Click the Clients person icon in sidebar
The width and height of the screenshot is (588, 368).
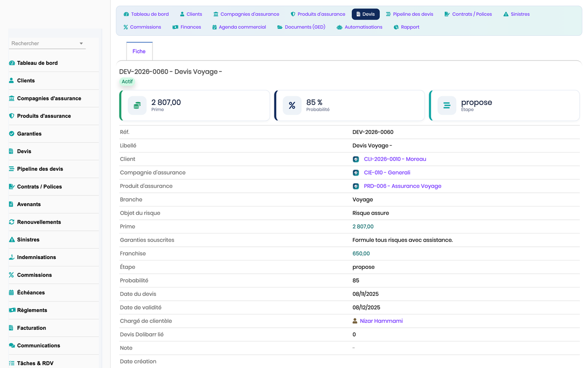point(12,81)
